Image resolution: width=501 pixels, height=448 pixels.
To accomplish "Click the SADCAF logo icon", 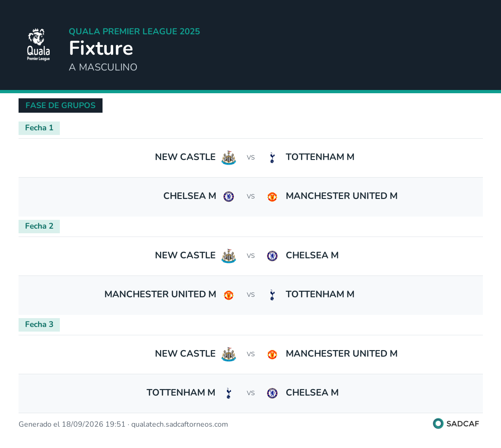I will coord(438,423).
